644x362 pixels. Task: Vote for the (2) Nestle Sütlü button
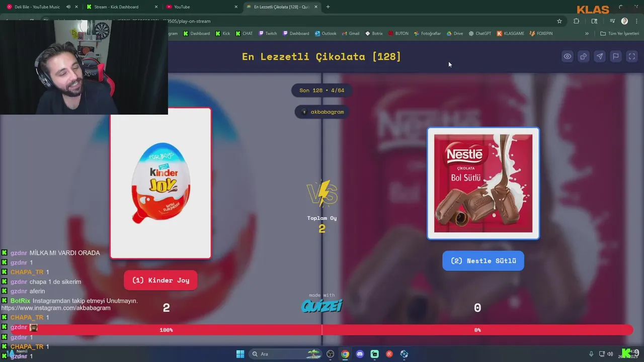click(x=483, y=260)
